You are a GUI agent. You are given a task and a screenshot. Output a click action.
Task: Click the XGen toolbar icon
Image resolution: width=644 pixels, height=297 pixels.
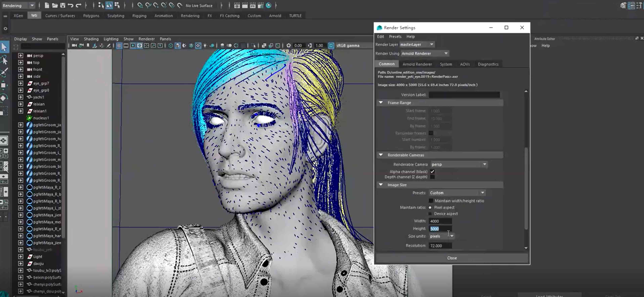point(18,15)
